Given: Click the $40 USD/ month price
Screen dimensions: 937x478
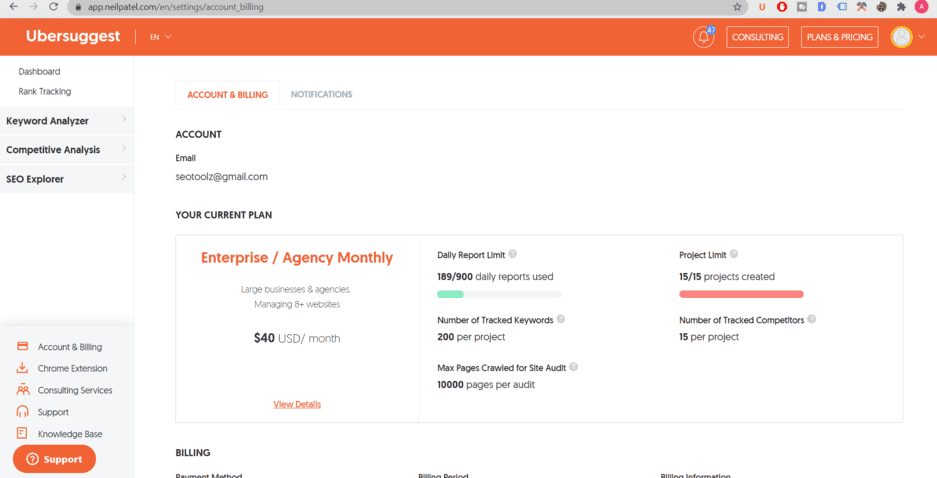Looking at the screenshot, I should pos(297,338).
